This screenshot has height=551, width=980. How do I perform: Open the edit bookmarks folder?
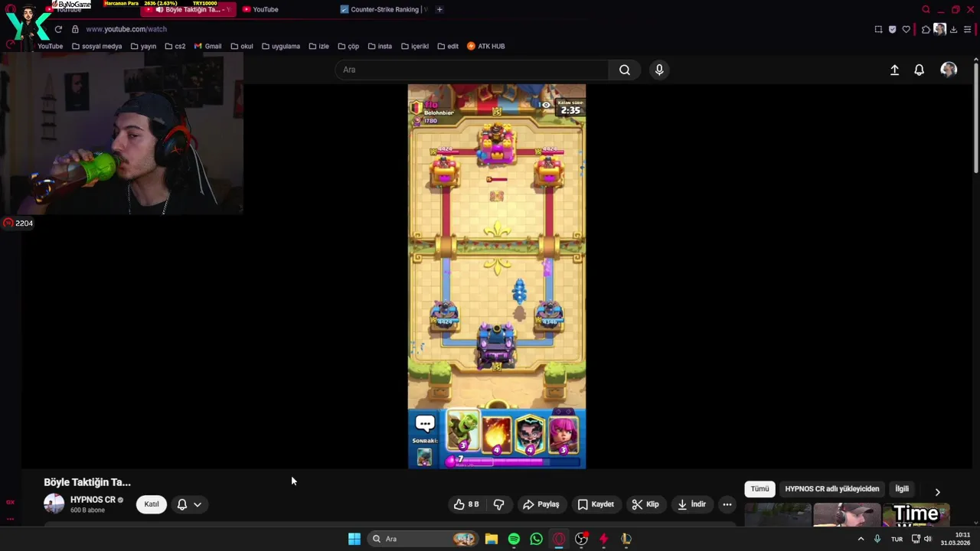pyautogui.click(x=448, y=46)
